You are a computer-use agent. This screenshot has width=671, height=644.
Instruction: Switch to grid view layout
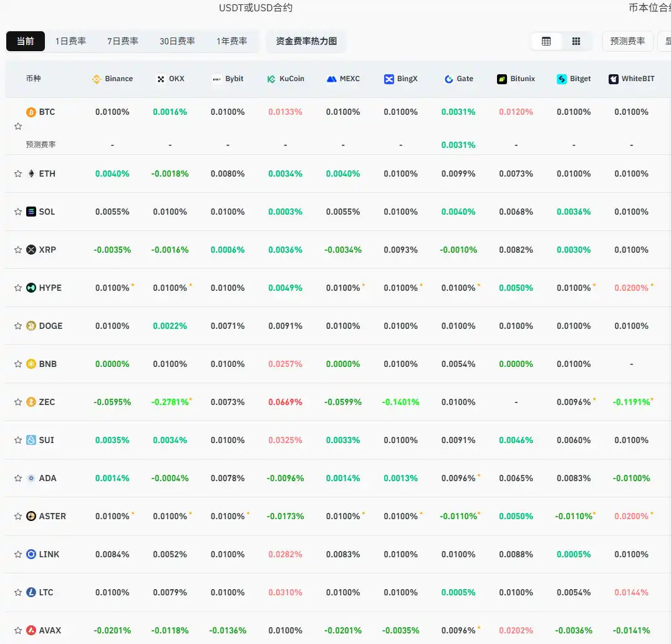coord(576,42)
